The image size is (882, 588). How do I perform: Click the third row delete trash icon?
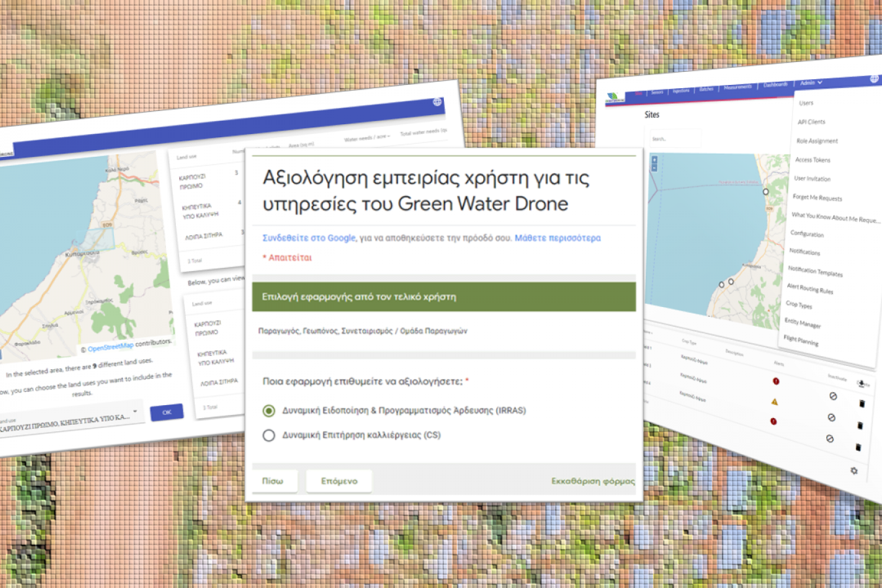[858, 447]
